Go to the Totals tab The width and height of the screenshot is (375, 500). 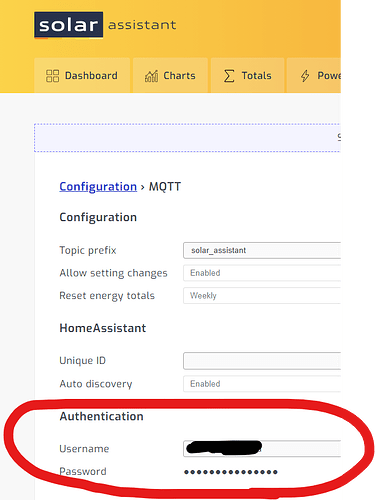247,75
